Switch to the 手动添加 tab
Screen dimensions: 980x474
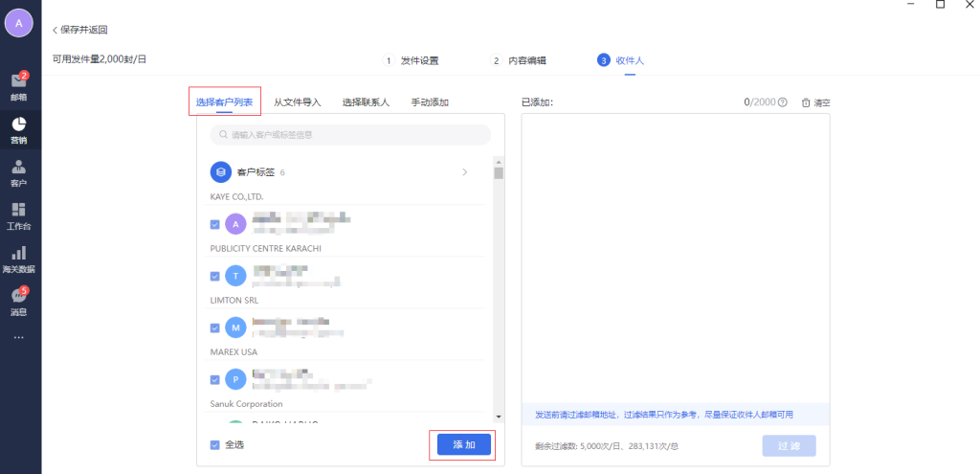tap(430, 102)
